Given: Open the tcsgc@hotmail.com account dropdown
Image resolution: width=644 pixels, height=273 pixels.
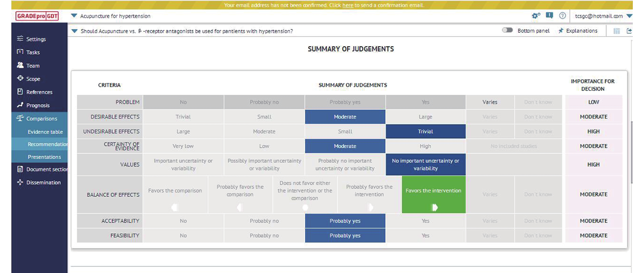Looking at the screenshot, I should 629,16.
